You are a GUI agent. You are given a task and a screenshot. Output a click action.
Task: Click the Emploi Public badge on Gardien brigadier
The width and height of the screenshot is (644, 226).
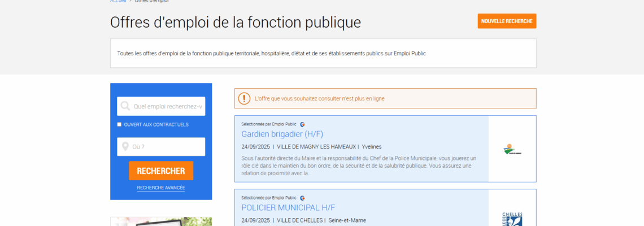point(303,124)
